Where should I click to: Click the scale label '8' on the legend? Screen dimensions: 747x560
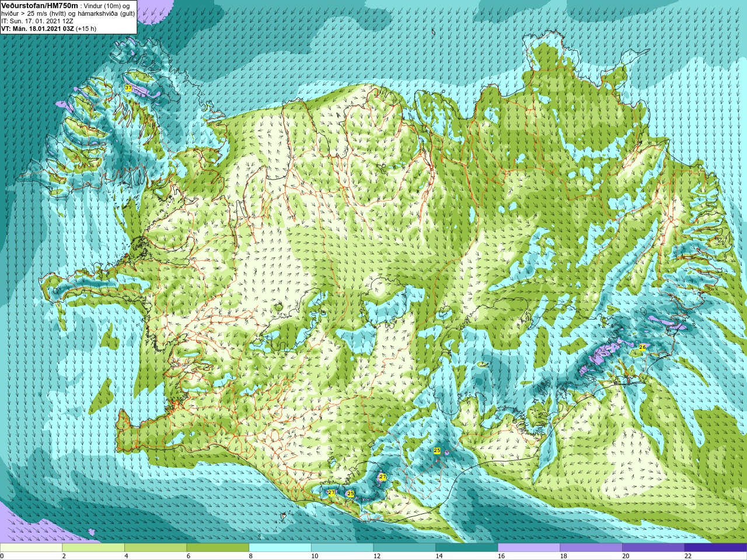tap(251, 556)
